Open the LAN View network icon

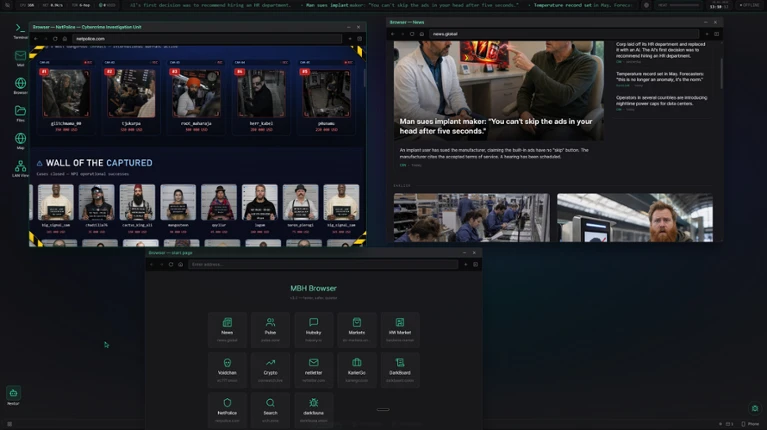(20, 168)
